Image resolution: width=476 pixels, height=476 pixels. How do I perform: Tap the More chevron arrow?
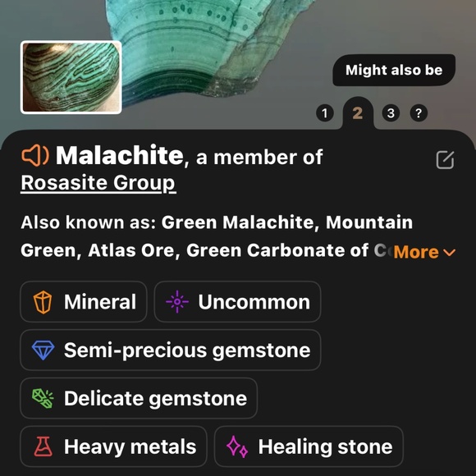tap(450, 252)
